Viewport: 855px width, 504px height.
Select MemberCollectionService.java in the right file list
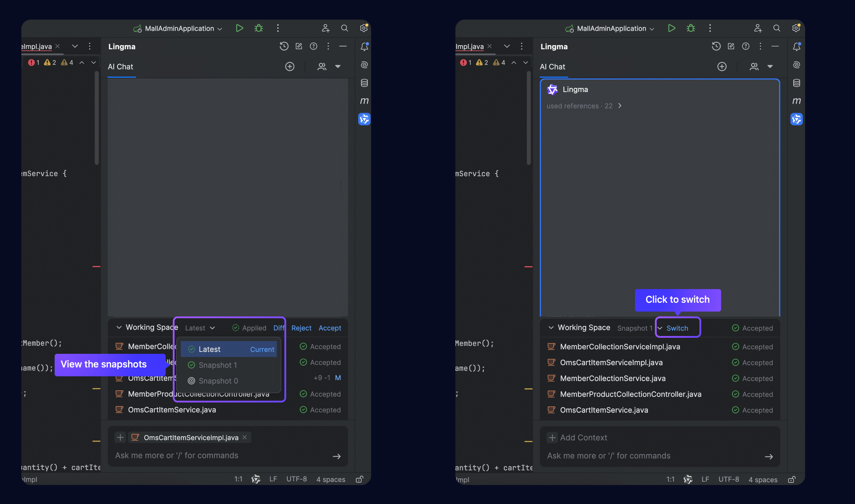pos(612,378)
